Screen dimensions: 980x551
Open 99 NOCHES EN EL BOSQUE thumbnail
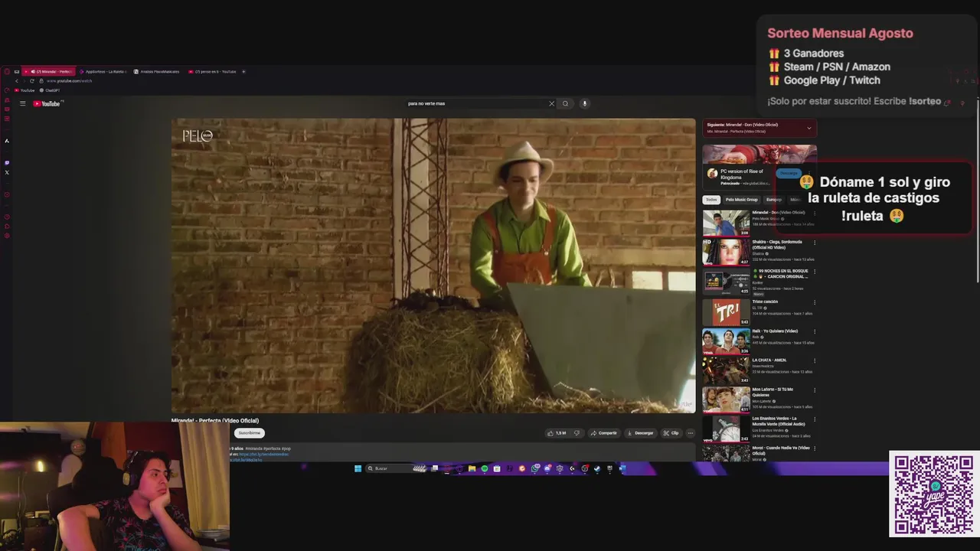tap(726, 282)
